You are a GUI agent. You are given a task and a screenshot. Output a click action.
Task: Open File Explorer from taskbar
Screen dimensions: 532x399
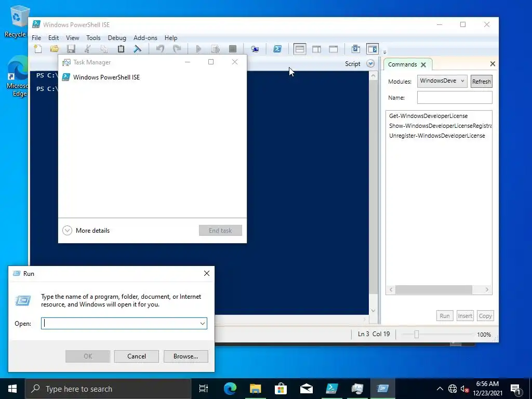(255, 389)
